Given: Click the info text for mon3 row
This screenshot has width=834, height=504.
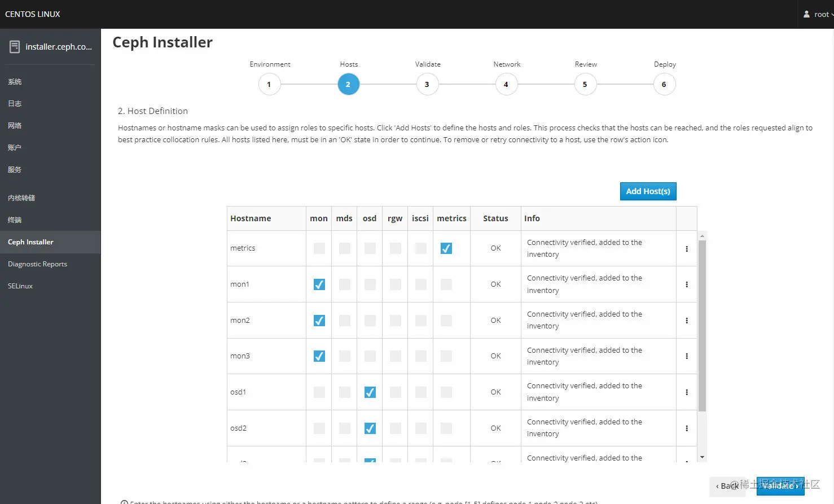Looking at the screenshot, I should pos(585,356).
